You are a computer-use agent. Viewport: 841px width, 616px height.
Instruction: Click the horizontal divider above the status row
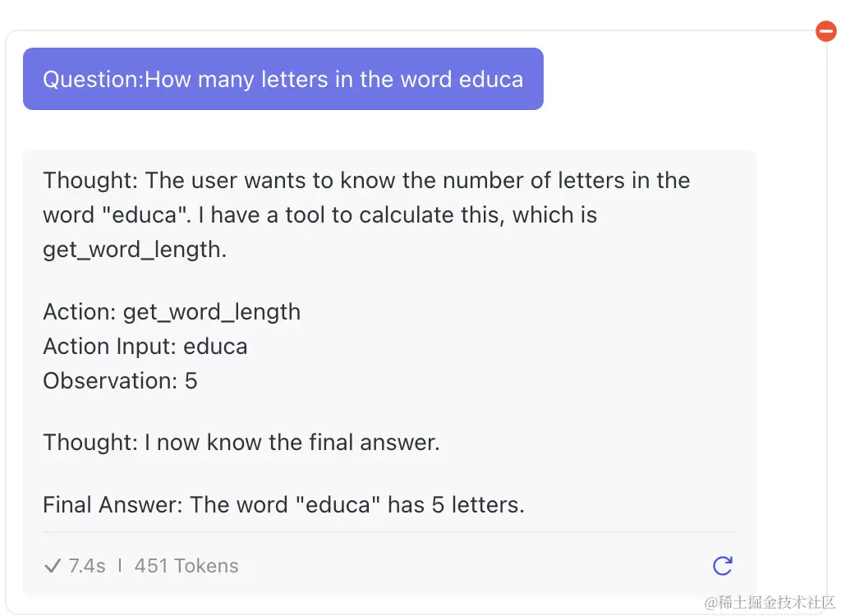(390, 532)
